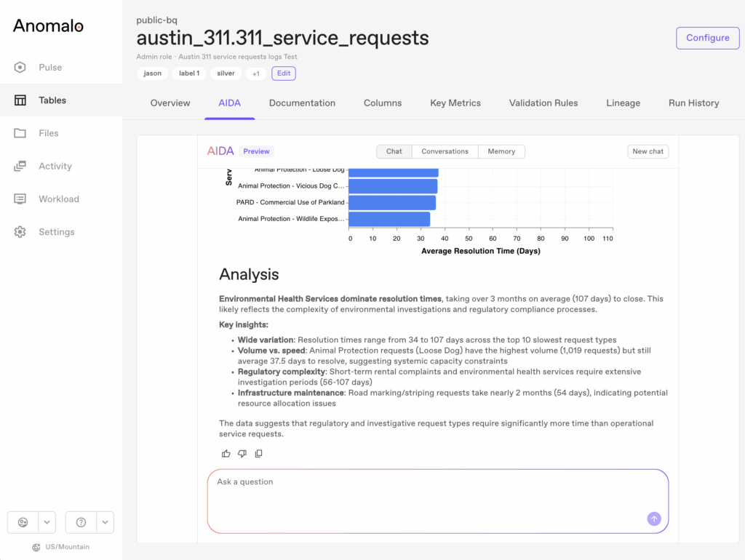Click the thumbs down feedback icon

click(242, 454)
